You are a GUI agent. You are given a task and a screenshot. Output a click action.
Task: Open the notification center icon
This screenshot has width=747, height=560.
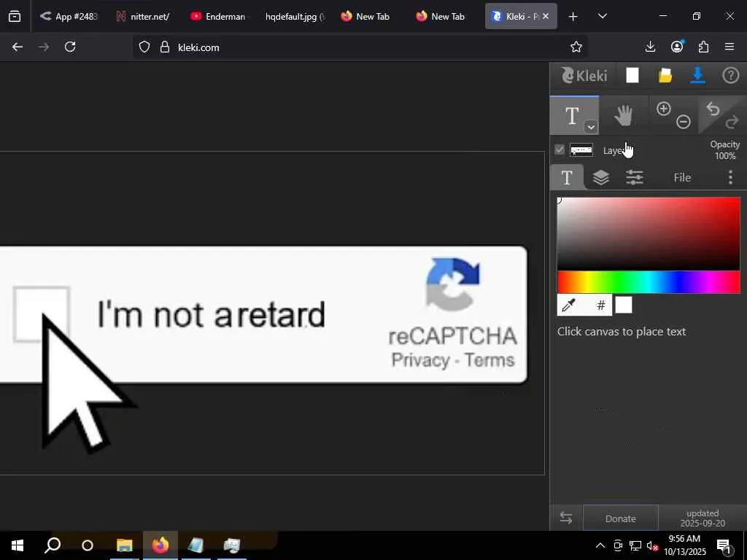point(724,546)
